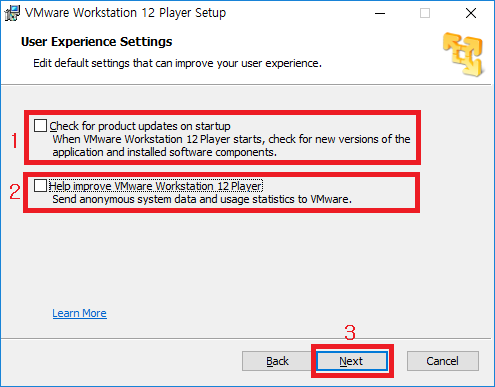495x387 pixels.
Task: Click the 'Check for product updates on startup' label
Action: click(140, 126)
